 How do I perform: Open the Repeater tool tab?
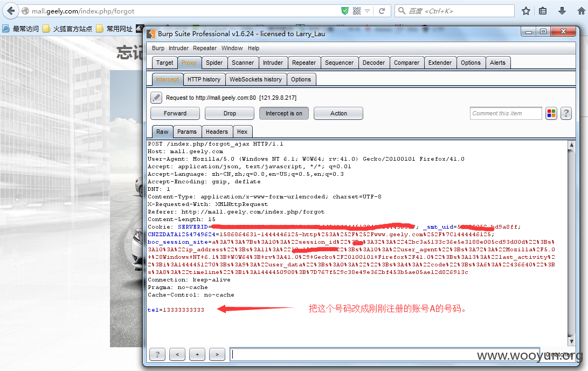pyautogui.click(x=304, y=63)
